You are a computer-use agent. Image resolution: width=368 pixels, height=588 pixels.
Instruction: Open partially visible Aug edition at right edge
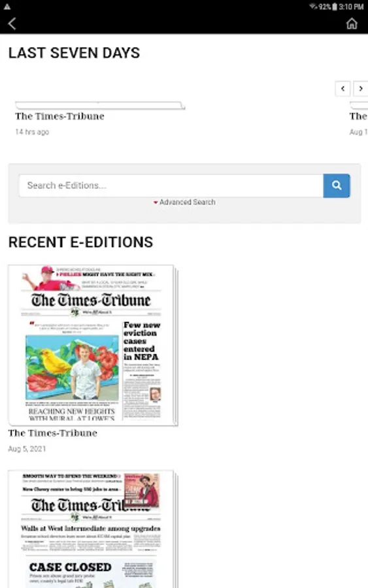coord(359,117)
